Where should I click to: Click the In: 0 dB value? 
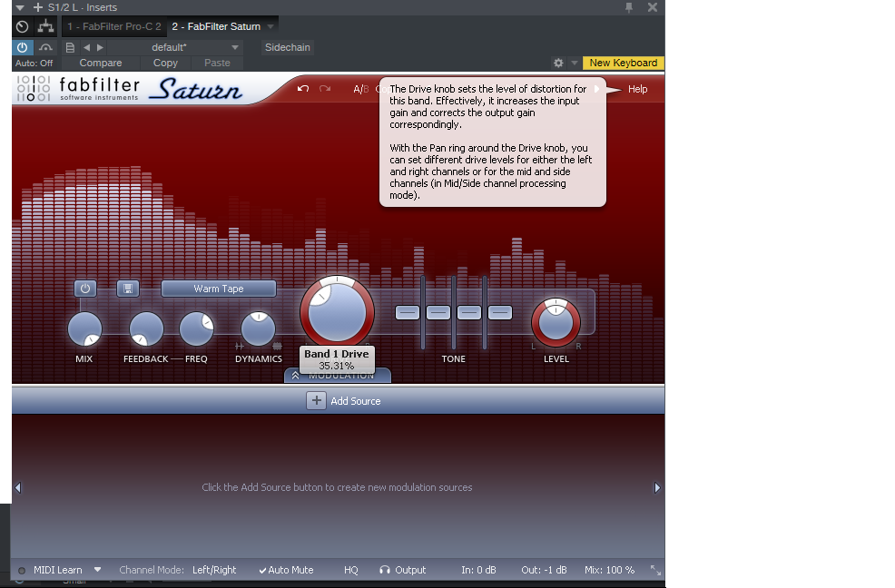pos(478,570)
